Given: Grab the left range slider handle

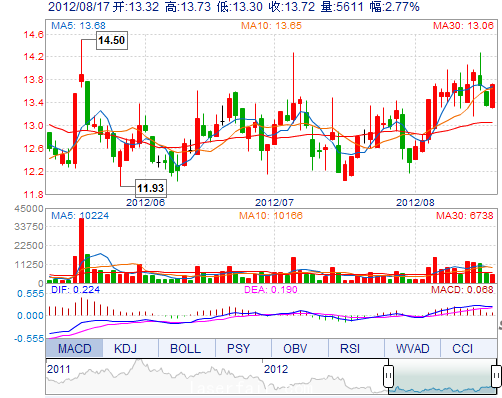Looking at the screenshot, I should tap(388, 376).
